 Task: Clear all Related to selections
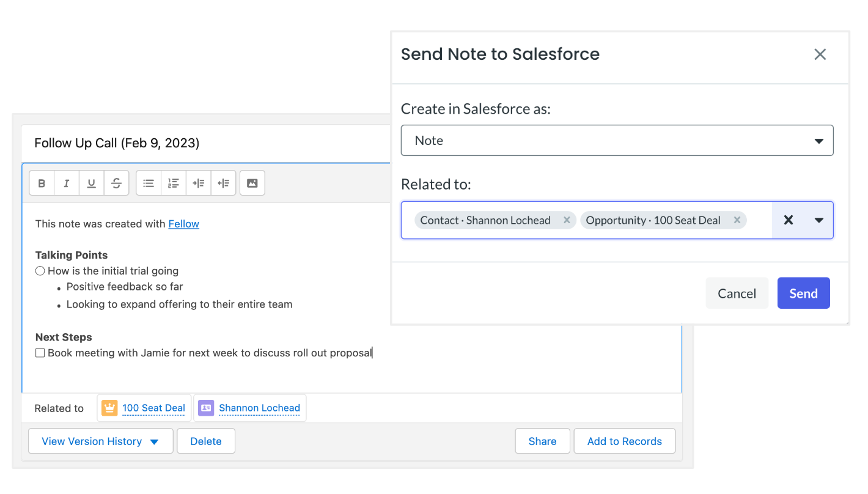(x=789, y=220)
